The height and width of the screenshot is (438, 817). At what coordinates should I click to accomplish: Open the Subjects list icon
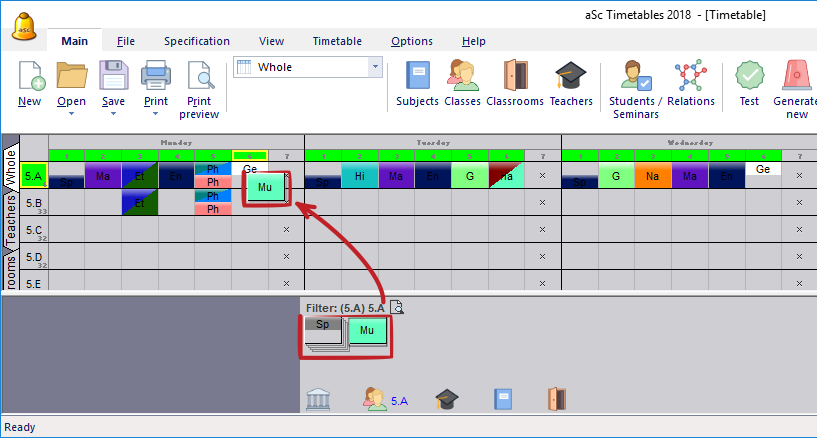click(417, 78)
